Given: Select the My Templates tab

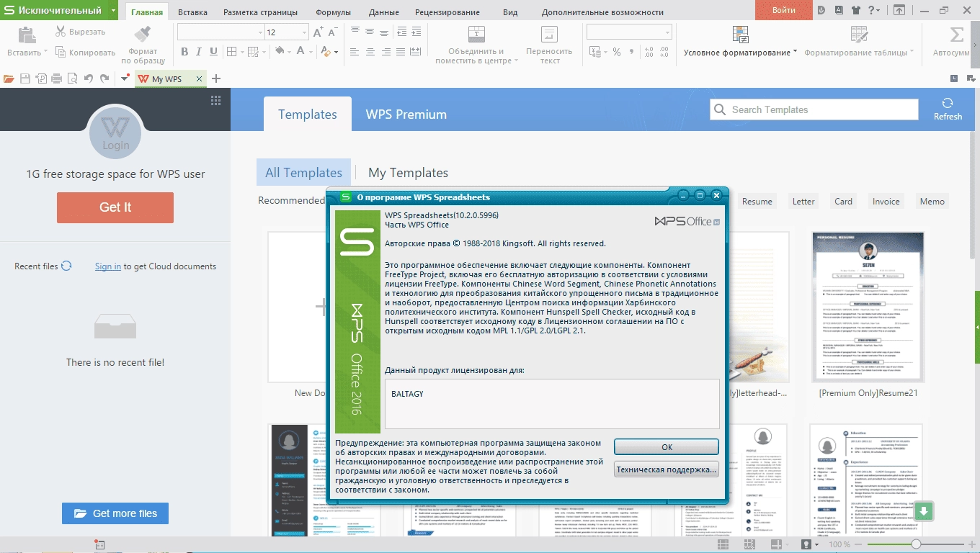Looking at the screenshot, I should (x=408, y=173).
